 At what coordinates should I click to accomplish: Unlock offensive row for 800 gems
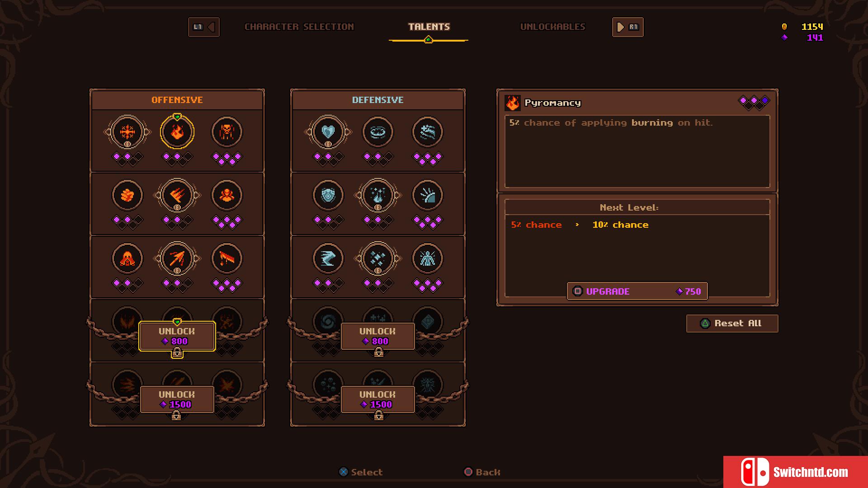(x=177, y=336)
